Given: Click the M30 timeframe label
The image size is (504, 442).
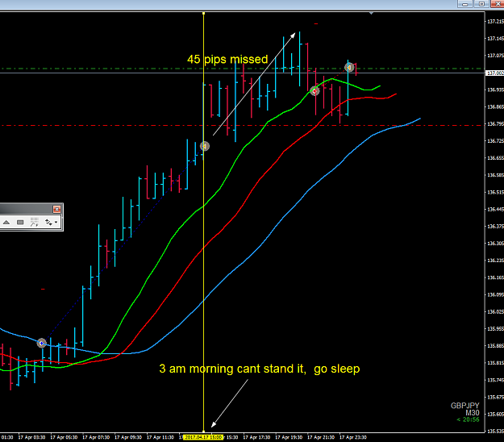Looking at the screenshot, I should coord(473,413).
